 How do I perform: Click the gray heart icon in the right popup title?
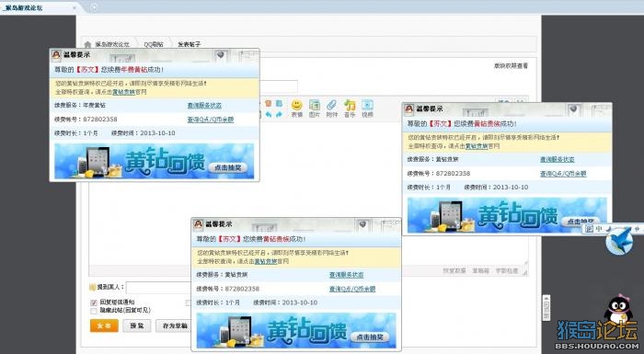coord(574,108)
